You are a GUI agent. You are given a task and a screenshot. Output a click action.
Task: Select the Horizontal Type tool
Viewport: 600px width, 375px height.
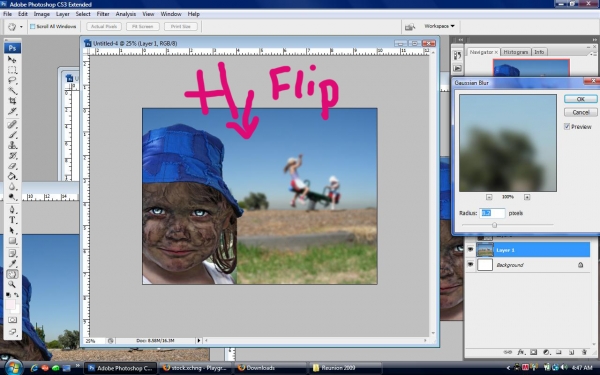12,220
